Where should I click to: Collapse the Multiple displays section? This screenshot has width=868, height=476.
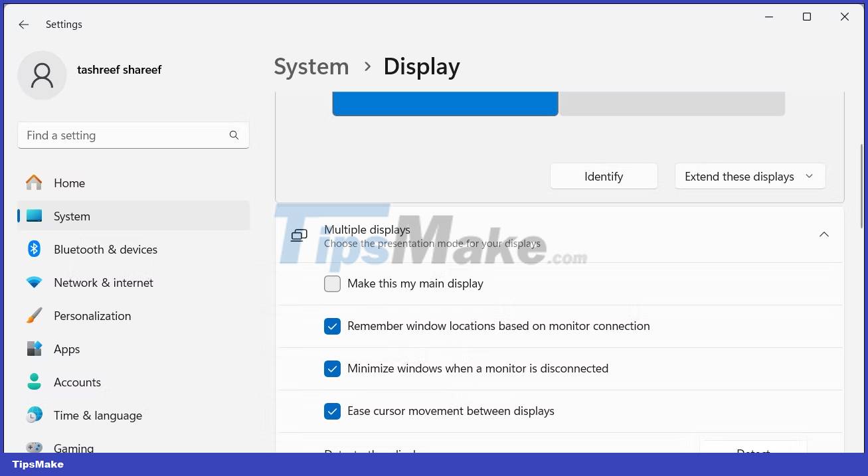click(x=824, y=234)
